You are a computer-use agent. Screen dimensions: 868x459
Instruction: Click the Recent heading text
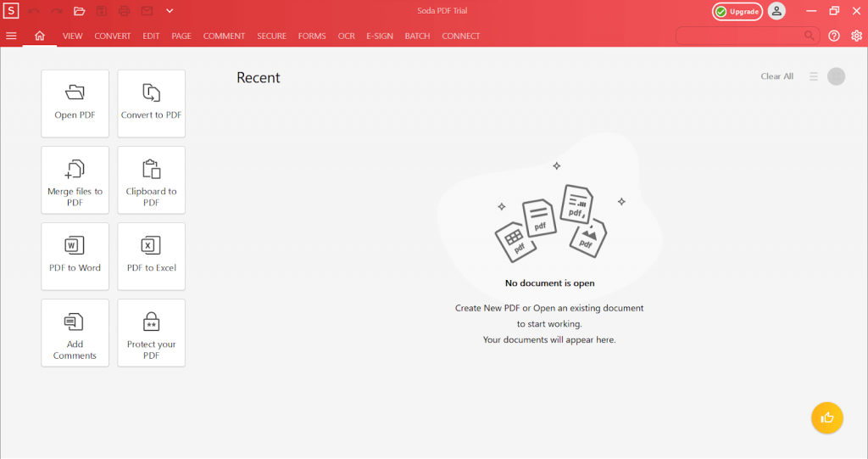click(259, 77)
